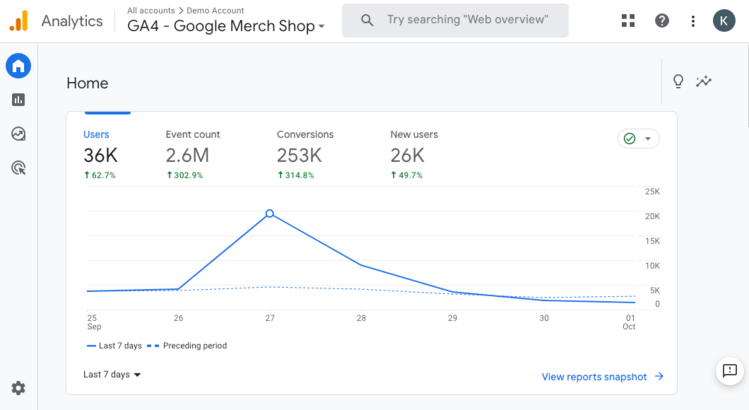Click the 49.7% change indicator
Viewport: 749px width, 410px height.
407,175
